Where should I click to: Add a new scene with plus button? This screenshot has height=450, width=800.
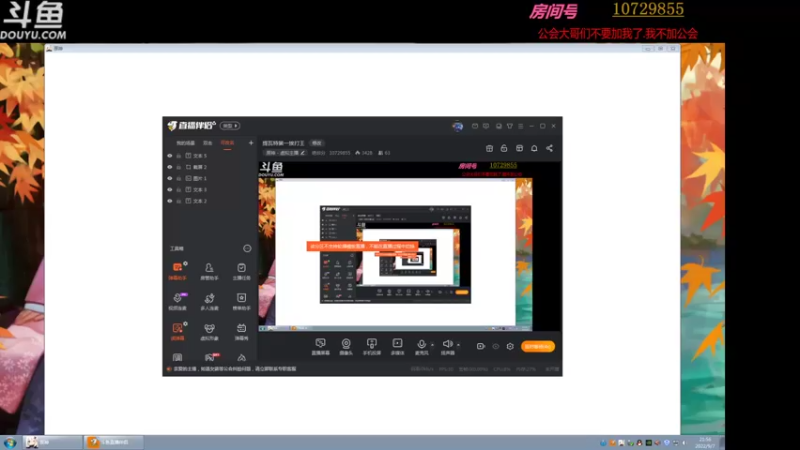251,143
